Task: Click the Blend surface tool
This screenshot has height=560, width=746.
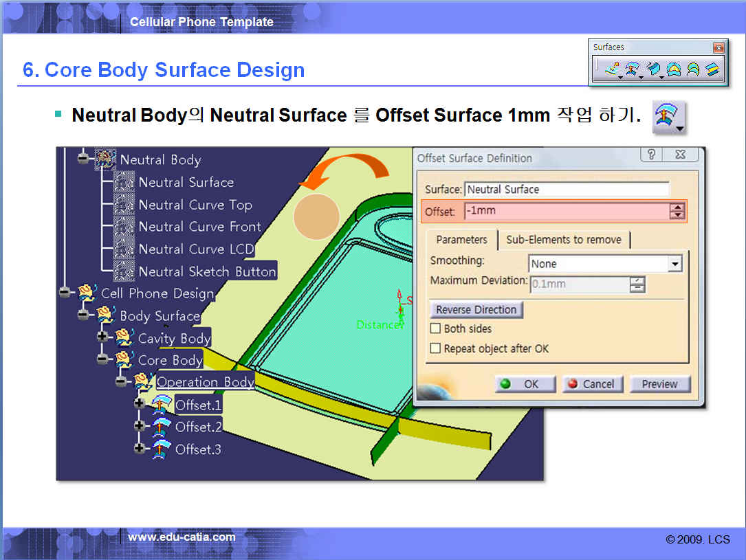Action: [712, 69]
